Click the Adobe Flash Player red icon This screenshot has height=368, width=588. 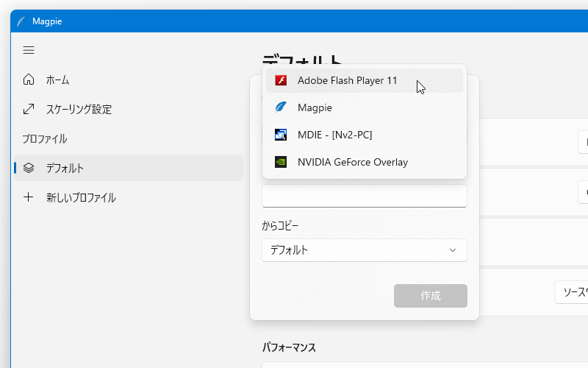(281, 80)
